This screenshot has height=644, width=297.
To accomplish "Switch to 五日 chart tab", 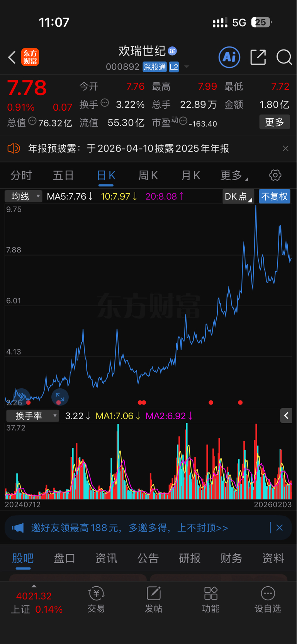I will click(x=63, y=176).
